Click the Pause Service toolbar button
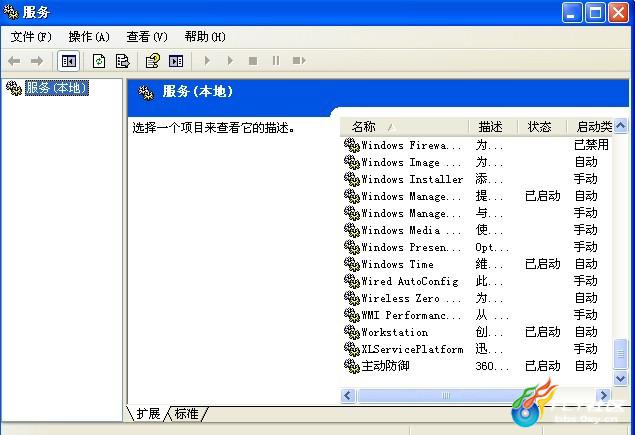The image size is (635, 435). click(276, 61)
